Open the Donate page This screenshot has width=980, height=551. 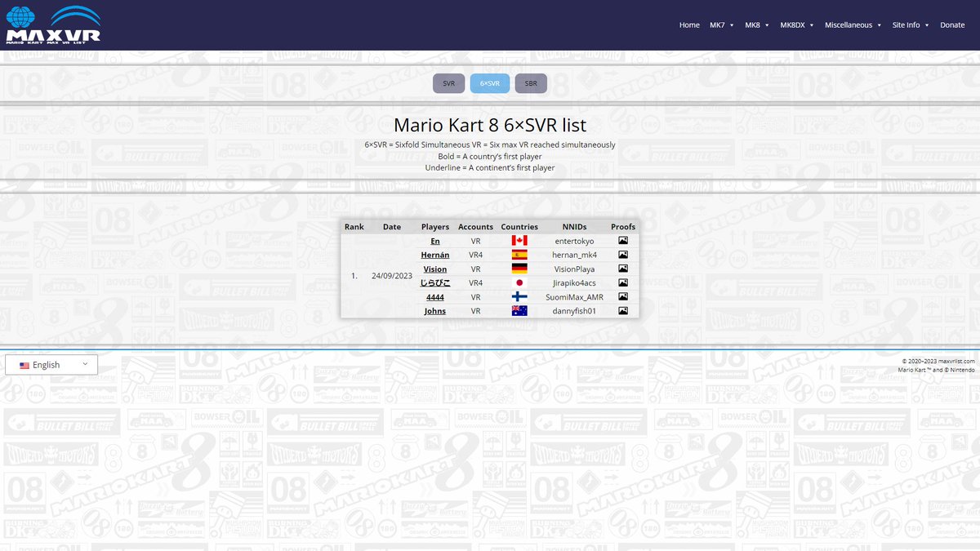(x=952, y=25)
